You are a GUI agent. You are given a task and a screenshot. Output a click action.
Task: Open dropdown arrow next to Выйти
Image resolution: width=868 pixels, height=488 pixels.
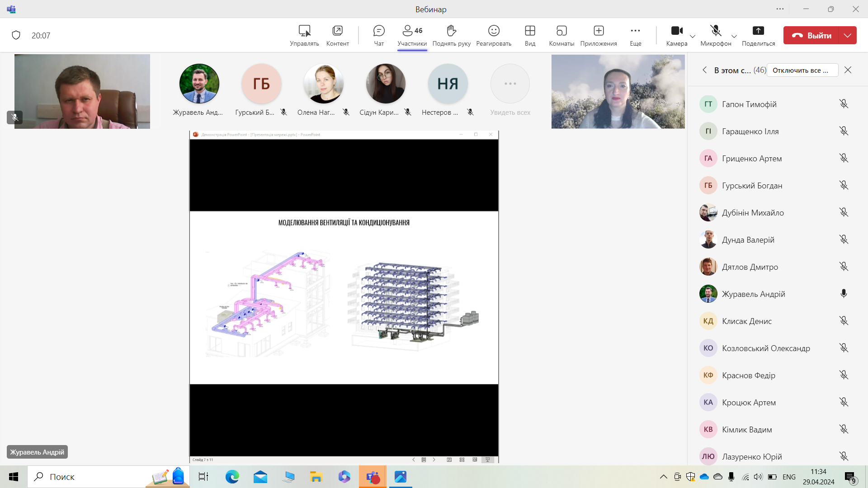[848, 35]
